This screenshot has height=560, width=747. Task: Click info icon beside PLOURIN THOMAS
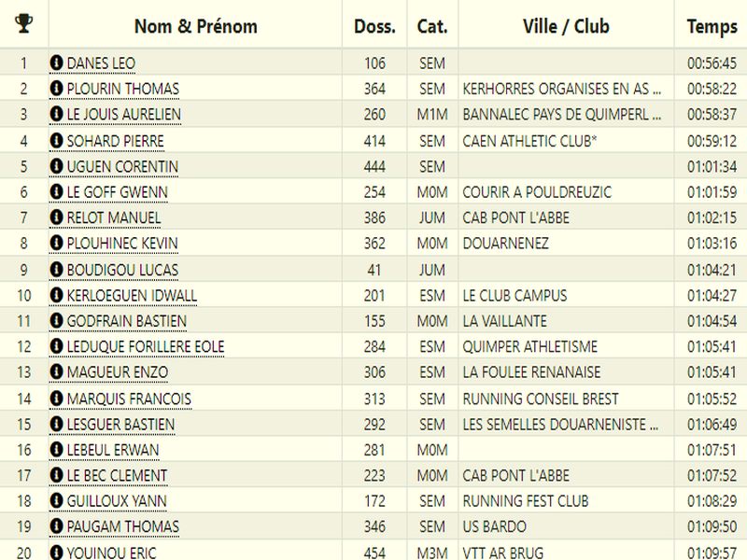pos(56,89)
